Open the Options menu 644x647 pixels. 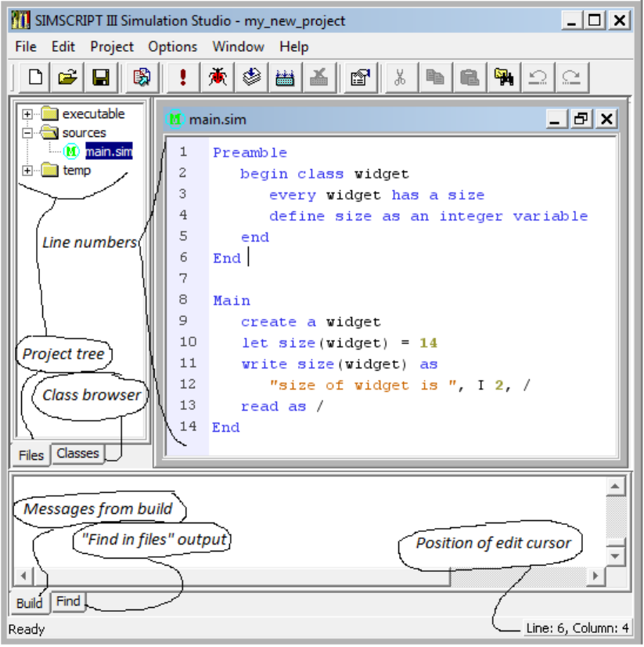coord(173,47)
